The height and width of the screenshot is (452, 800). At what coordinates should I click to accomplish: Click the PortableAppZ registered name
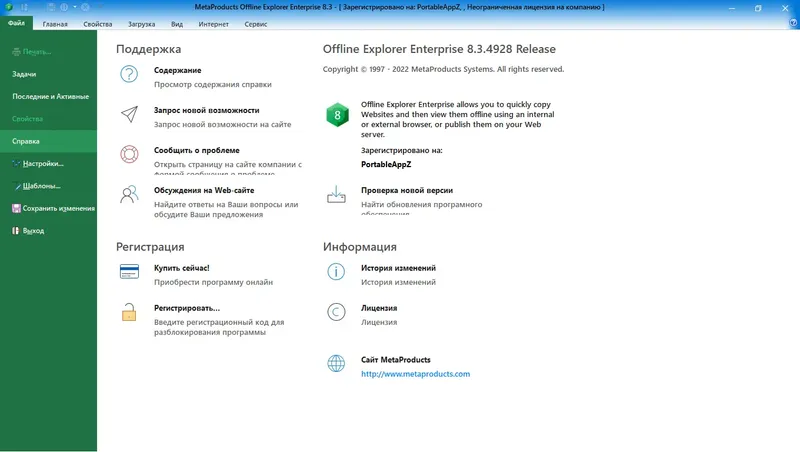point(386,164)
